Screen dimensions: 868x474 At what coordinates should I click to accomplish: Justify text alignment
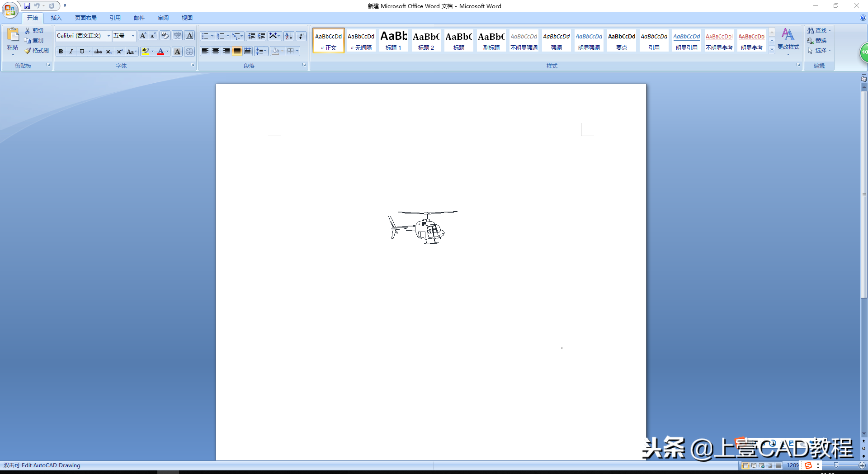pyautogui.click(x=237, y=51)
